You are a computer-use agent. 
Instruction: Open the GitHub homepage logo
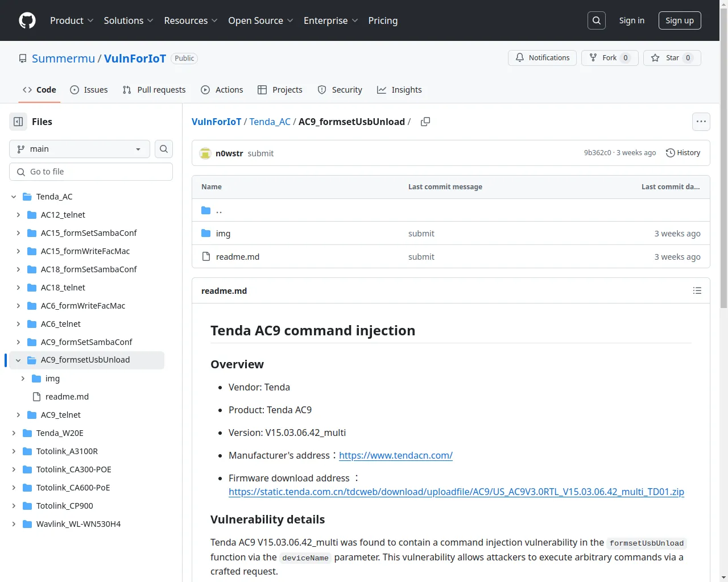[27, 20]
